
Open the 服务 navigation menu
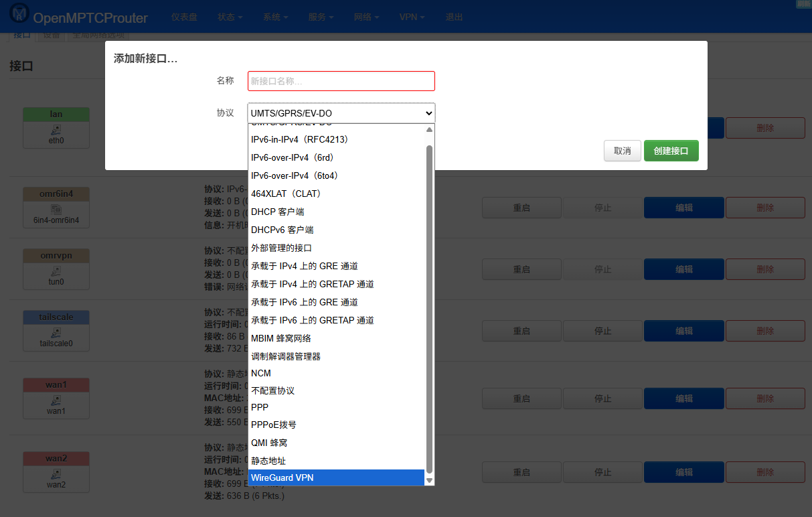(321, 17)
